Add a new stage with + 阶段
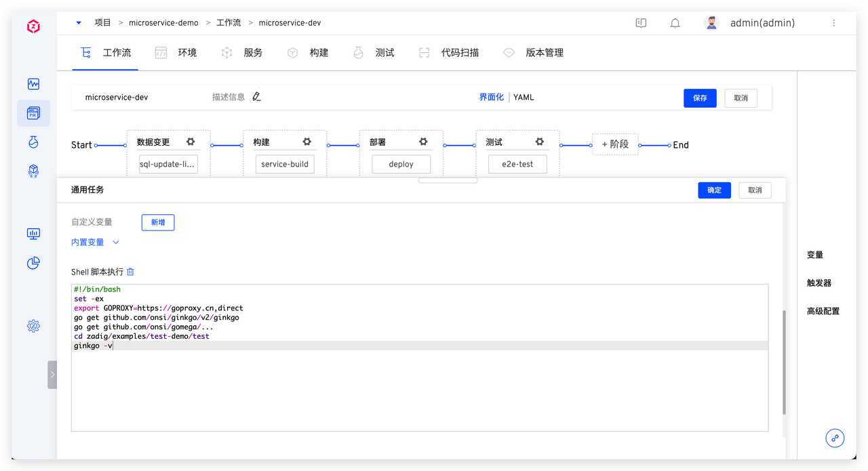Viewport: 868px width, 471px height. [x=615, y=144]
